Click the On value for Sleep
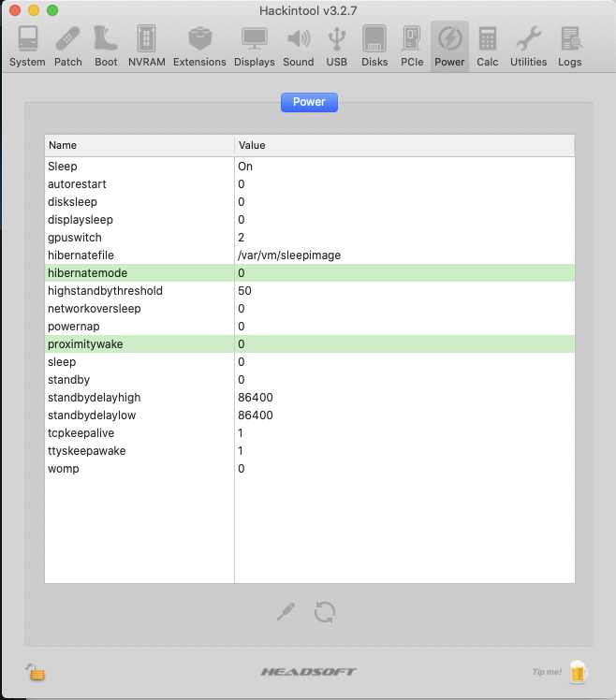This screenshot has width=616, height=700. 245,166
